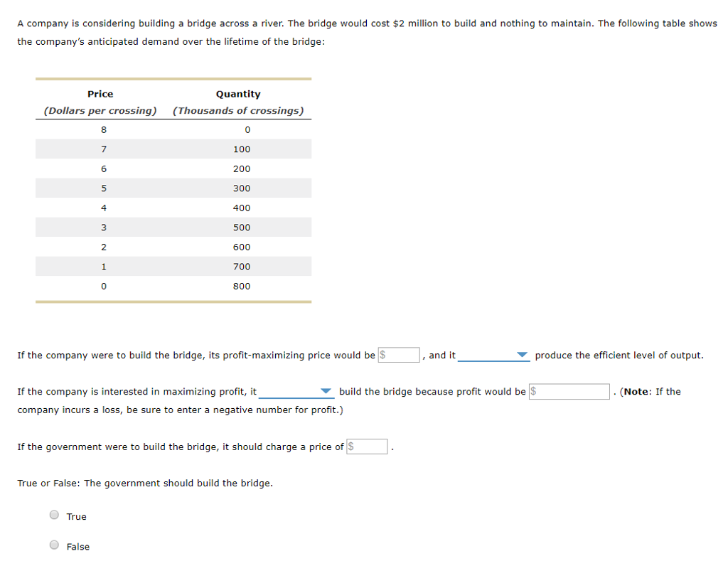
Task: Select the price cell showing 8
Action: 104,129
